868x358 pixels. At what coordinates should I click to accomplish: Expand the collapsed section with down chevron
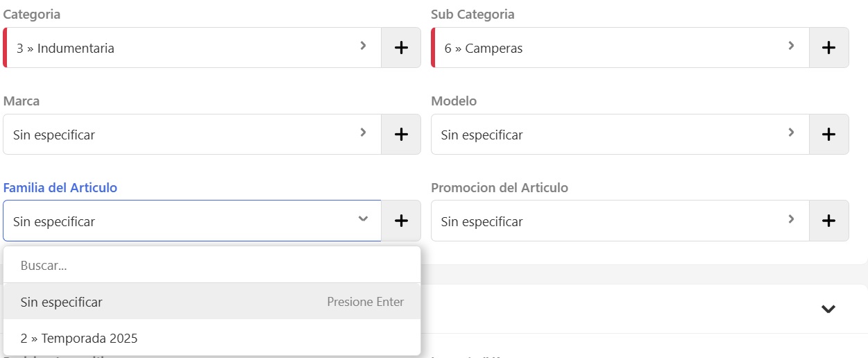(828, 309)
